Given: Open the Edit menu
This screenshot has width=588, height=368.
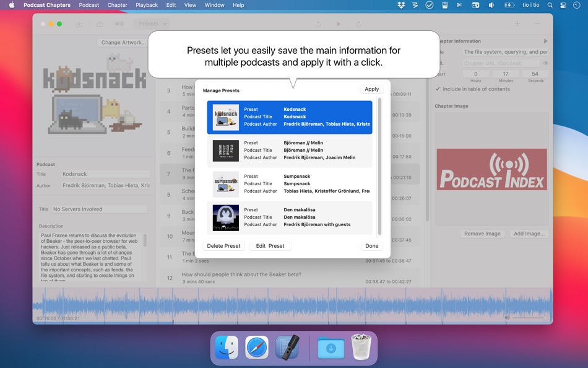Looking at the screenshot, I should [x=171, y=5].
